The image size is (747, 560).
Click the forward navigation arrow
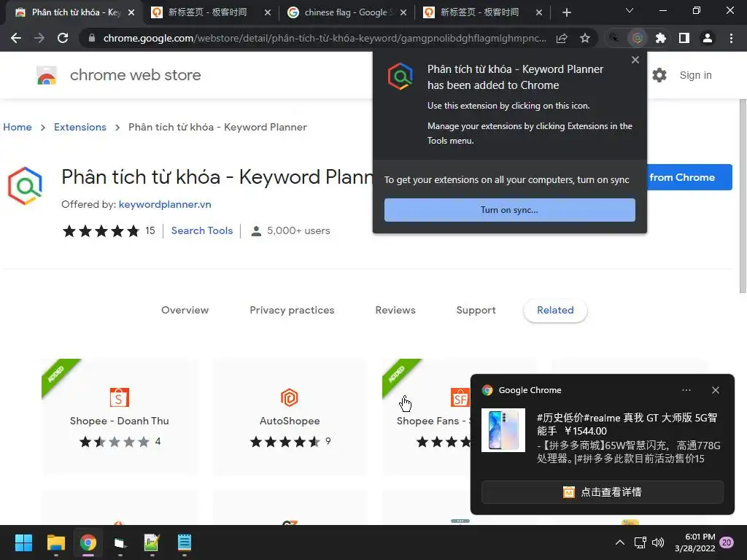click(x=39, y=38)
